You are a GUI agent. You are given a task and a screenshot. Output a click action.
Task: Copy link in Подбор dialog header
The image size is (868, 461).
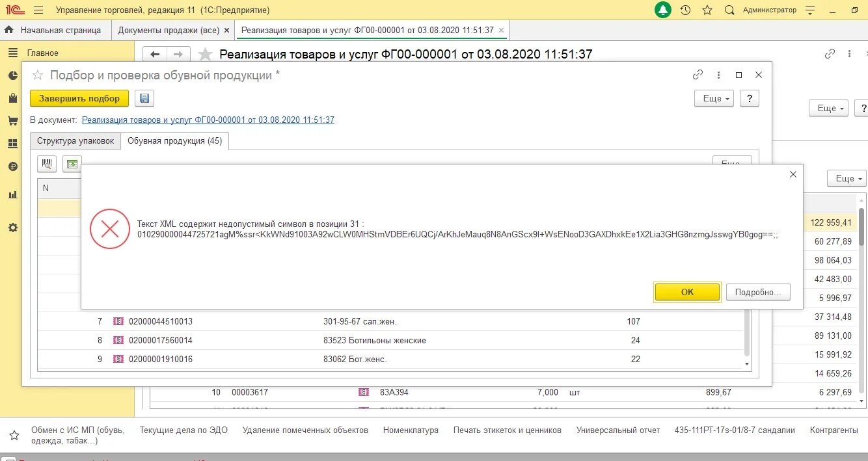(698, 75)
